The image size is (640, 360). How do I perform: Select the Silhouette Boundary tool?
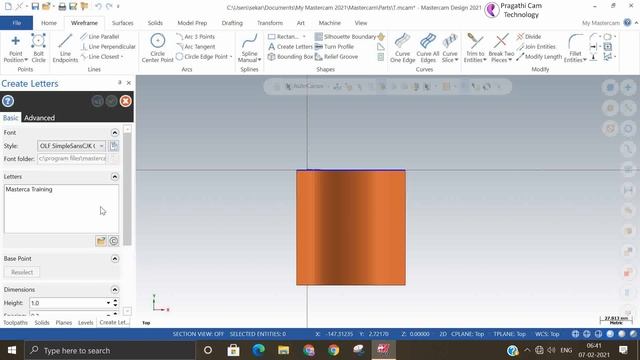pyautogui.click(x=345, y=37)
